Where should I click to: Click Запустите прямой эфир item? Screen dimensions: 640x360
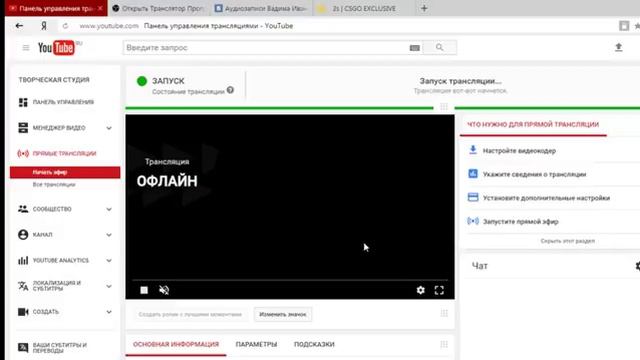[520, 222]
